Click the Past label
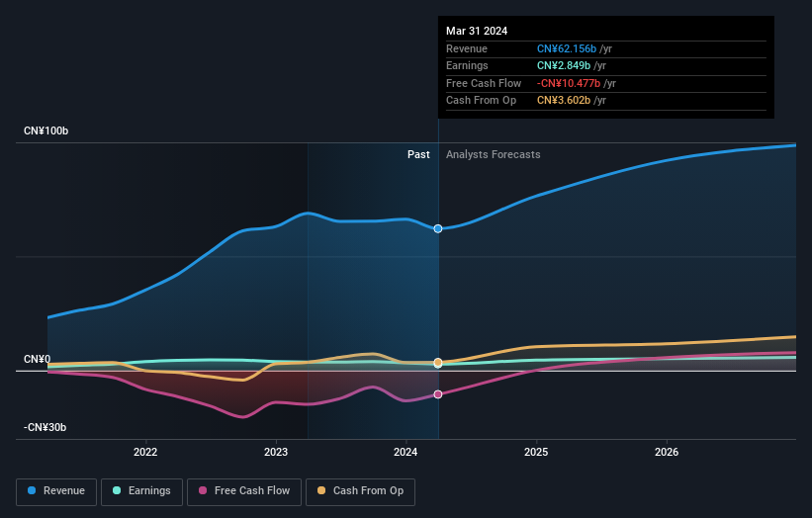Screen dimensions: 812x518 click(418, 154)
